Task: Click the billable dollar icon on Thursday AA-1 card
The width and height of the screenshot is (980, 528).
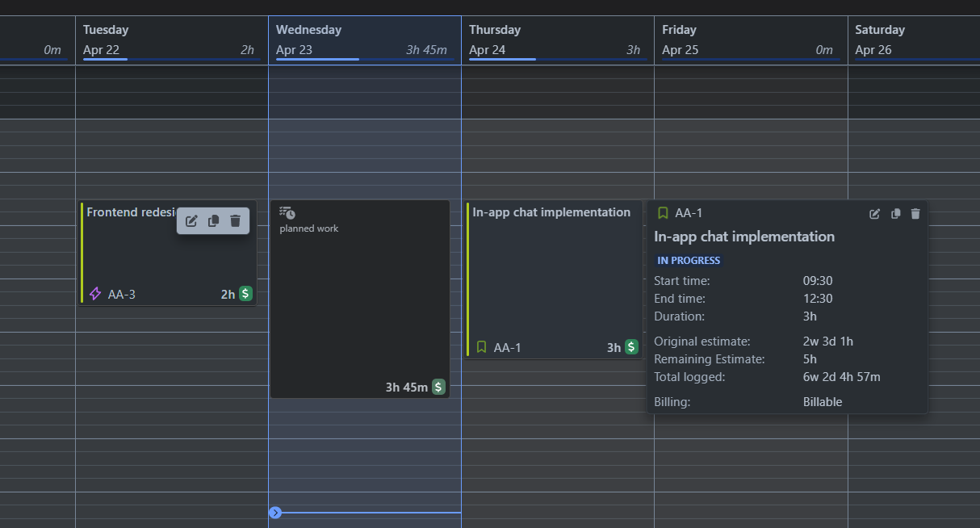Action: click(631, 347)
